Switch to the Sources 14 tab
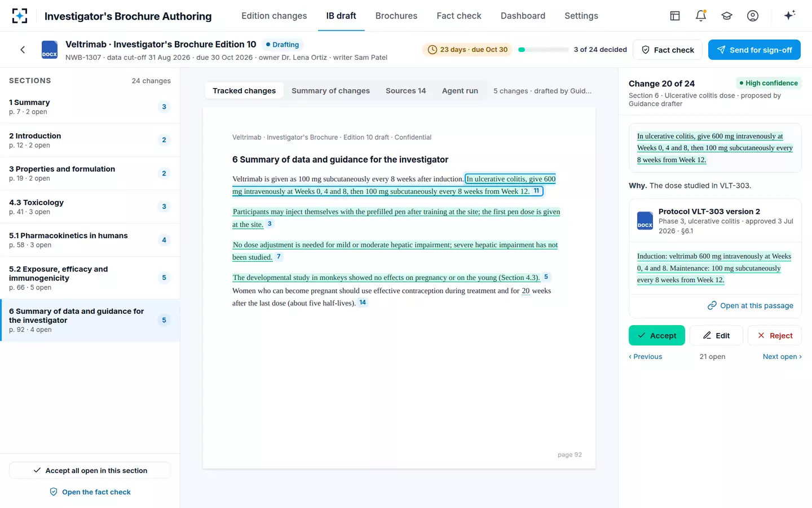This screenshot has width=812, height=508. (x=406, y=91)
